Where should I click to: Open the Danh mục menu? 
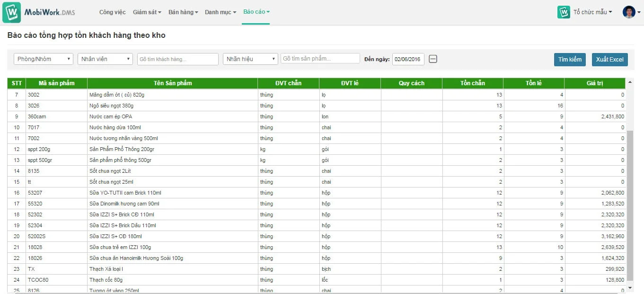tap(220, 12)
